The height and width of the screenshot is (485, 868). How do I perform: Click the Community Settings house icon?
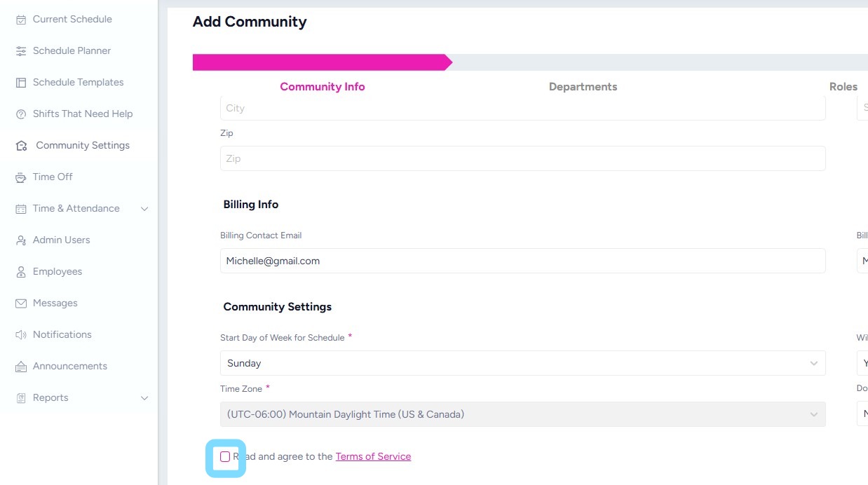pyautogui.click(x=21, y=146)
